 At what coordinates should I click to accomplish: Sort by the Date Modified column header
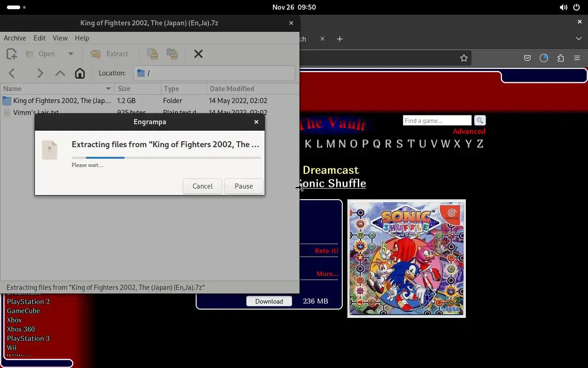[253, 89]
